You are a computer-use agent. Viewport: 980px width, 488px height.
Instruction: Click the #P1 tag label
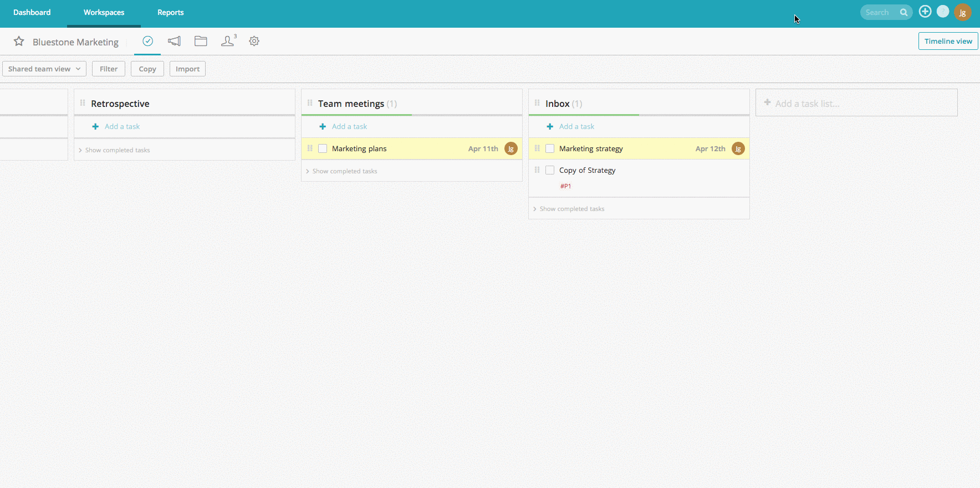(x=565, y=186)
